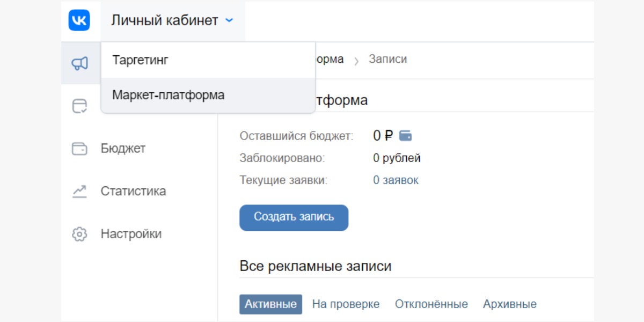
Task: Click the Оставшийся бюджет label
Action: coord(297,136)
